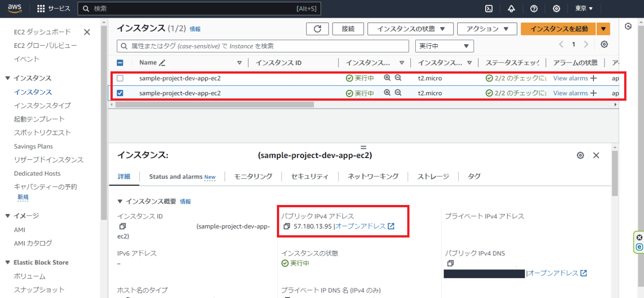Close the instance detail panel

click(x=596, y=155)
